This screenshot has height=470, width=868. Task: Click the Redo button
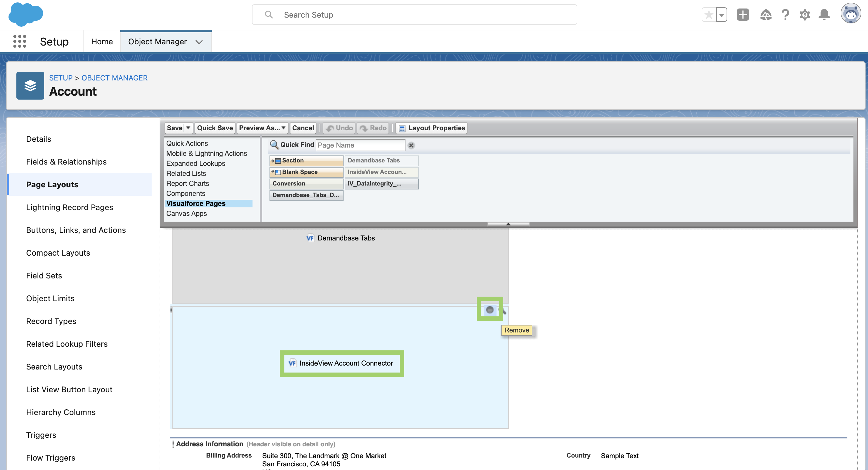[x=373, y=128]
